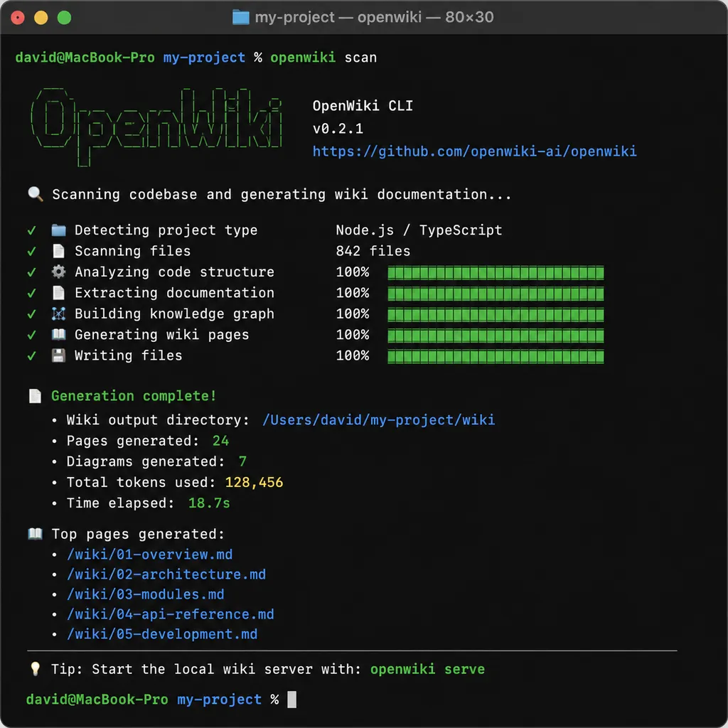Viewport: 728px width, 728px height.
Task: Click 'Scanning codebase and generating wiki documentation...' line
Action: point(282,195)
